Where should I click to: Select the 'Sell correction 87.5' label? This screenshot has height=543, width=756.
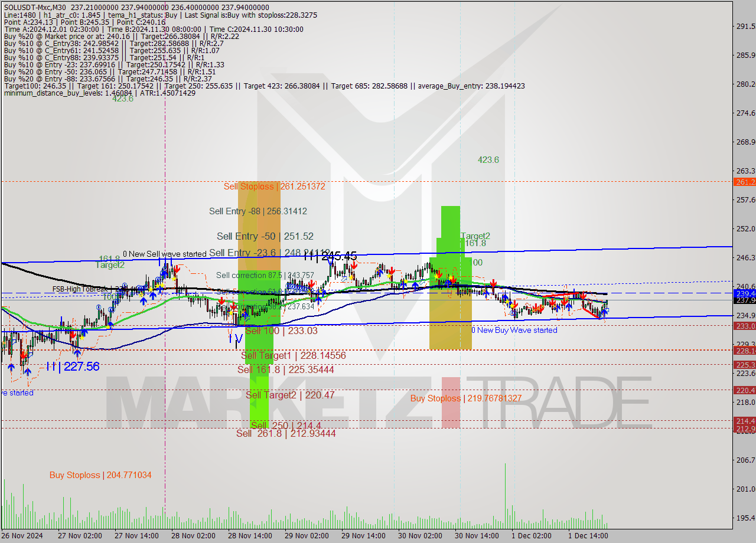click(x=265, y=275)
